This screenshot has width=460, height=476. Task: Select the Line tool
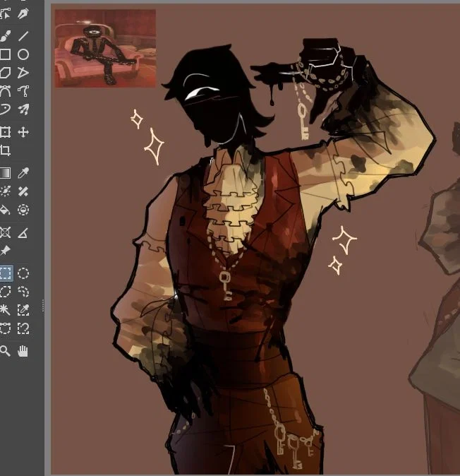tap(23, 36)
